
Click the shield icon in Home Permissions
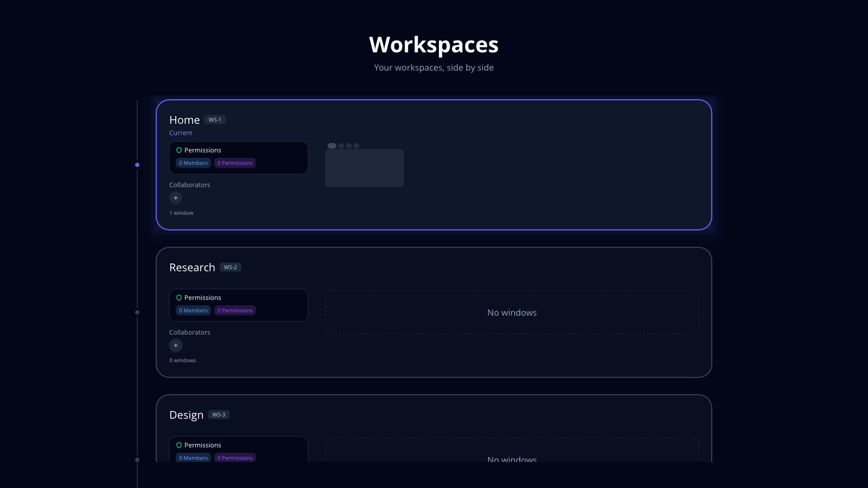click(179, 150)
